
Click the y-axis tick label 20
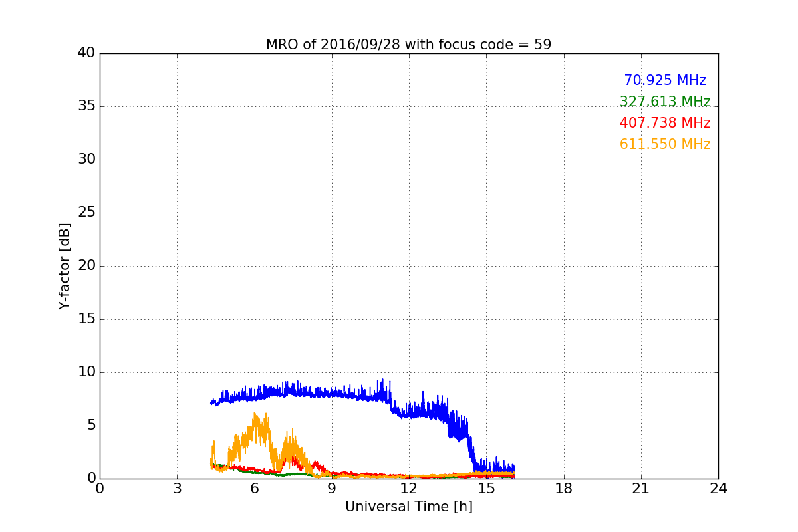click(x=86, y=266)
